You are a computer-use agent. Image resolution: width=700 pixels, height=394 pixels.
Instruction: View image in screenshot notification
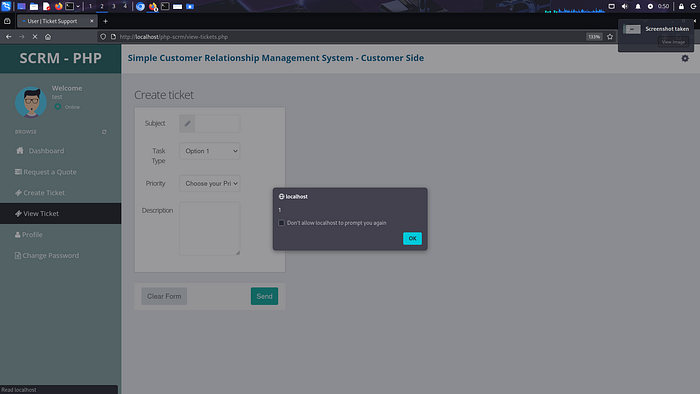[x=673, y=42]
